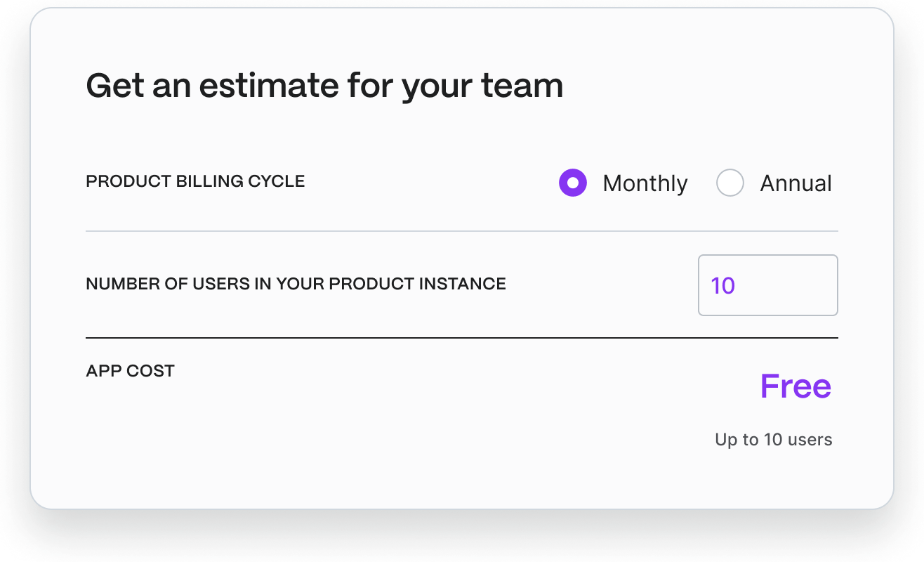This screenshot has height=562, width=924.
Task: Click the Up to 10 users note
Action: coord(774,440)
